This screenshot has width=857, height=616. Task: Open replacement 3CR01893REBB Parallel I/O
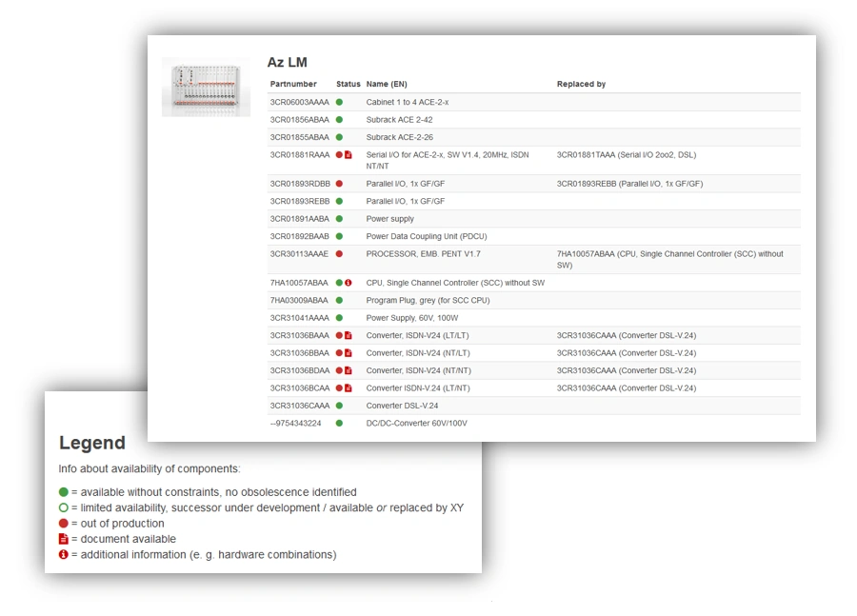tap(629, 184)
